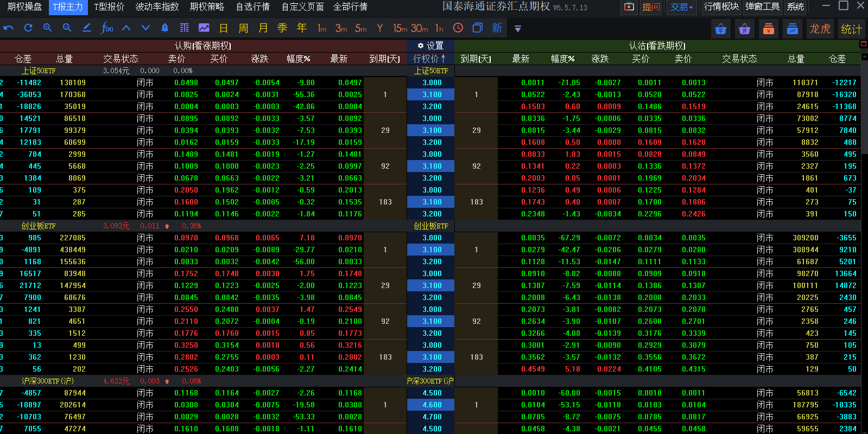This screenshot has height=434, width=868.
Task: Switch to the weekly (周) period
Action: [x=243, y=28]
